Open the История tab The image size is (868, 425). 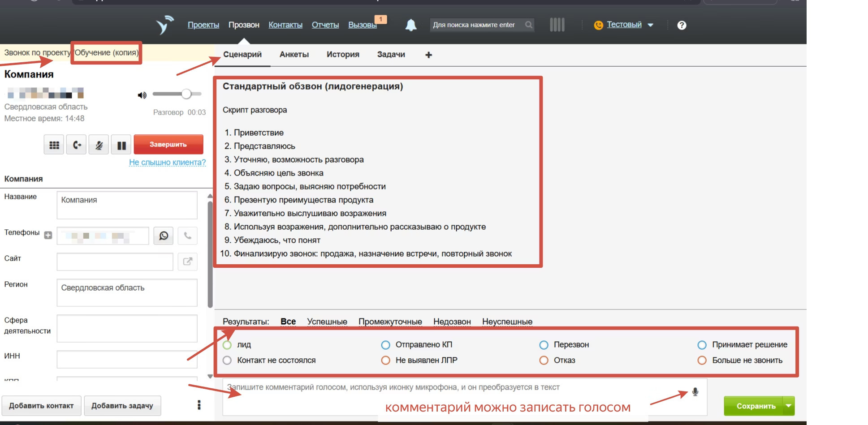click(343, 54)
